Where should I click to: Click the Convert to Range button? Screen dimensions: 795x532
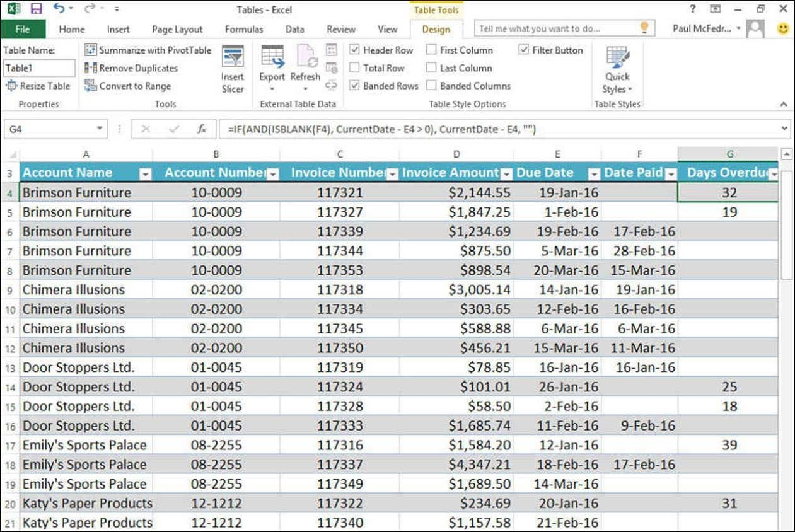point(128,86)
